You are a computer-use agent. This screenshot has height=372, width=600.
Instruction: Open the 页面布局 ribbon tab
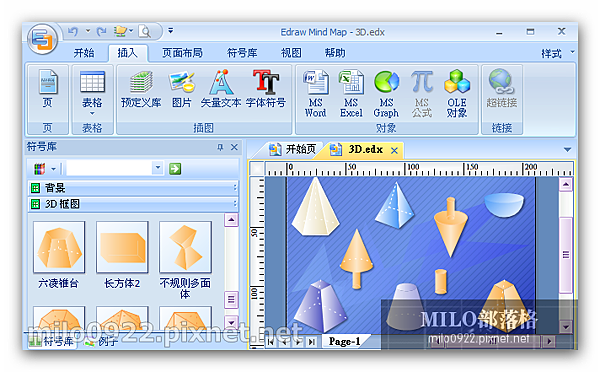[182, 53]
